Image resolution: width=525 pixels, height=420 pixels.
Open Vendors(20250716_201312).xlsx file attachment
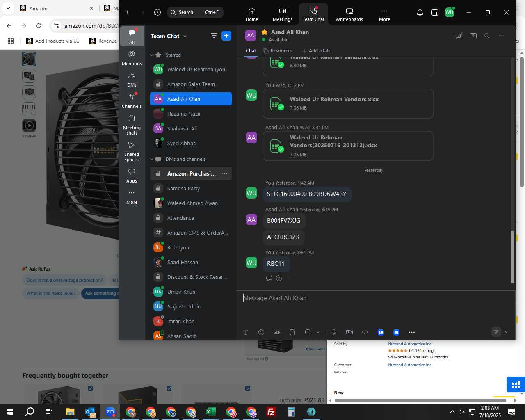(x=348, y=146)
